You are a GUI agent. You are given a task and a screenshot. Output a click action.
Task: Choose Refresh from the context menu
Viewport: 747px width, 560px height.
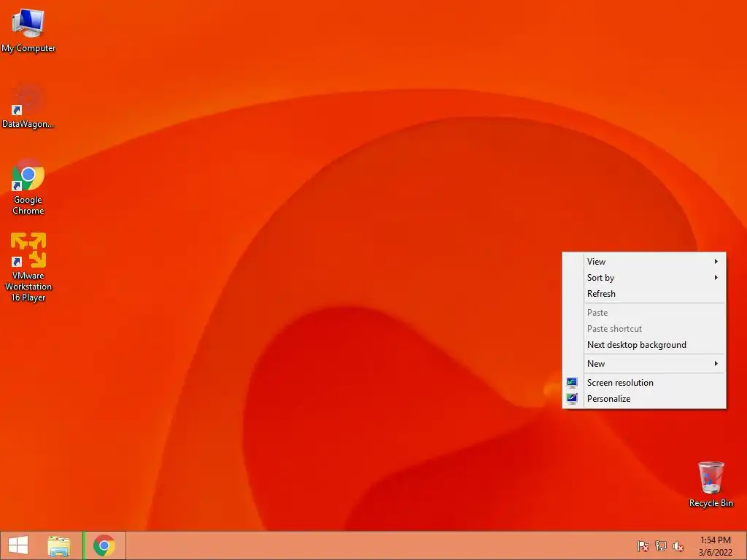pyautogui.click(x=644, y=294)
